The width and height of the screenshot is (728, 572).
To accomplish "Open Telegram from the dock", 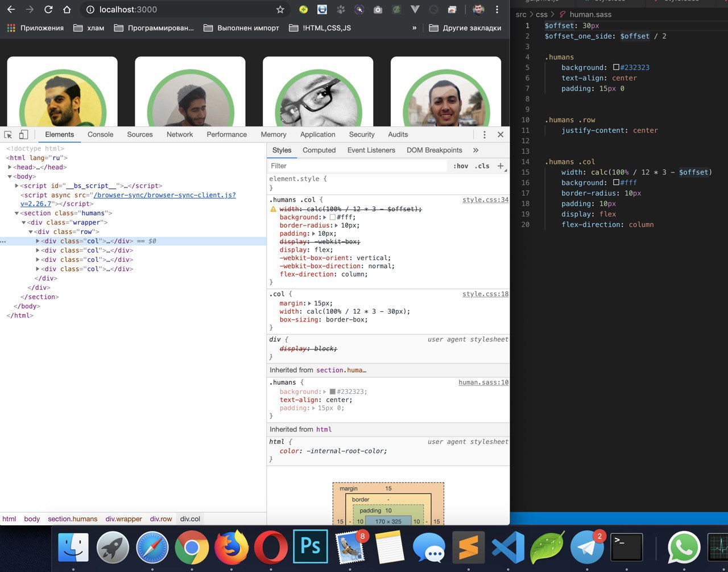I will point(587,548).
